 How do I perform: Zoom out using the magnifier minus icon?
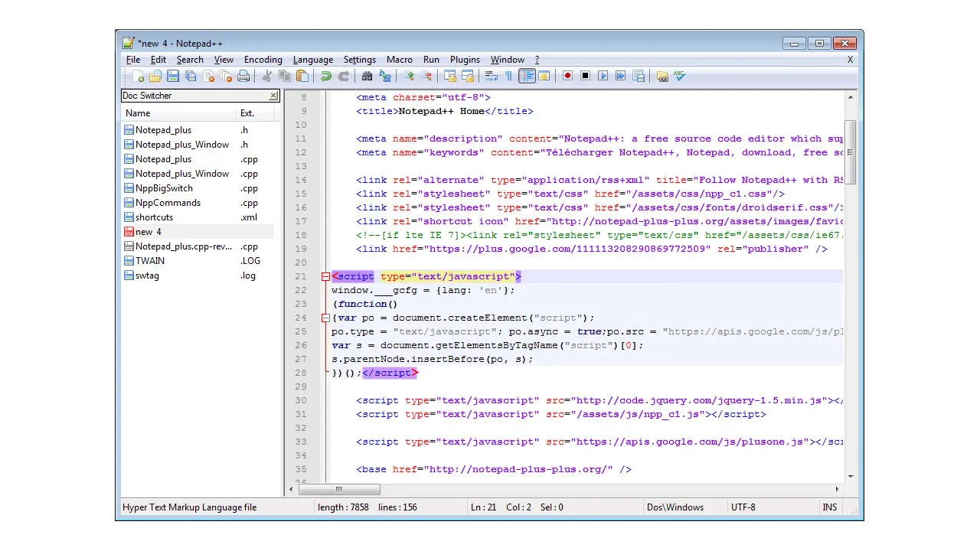426,76
